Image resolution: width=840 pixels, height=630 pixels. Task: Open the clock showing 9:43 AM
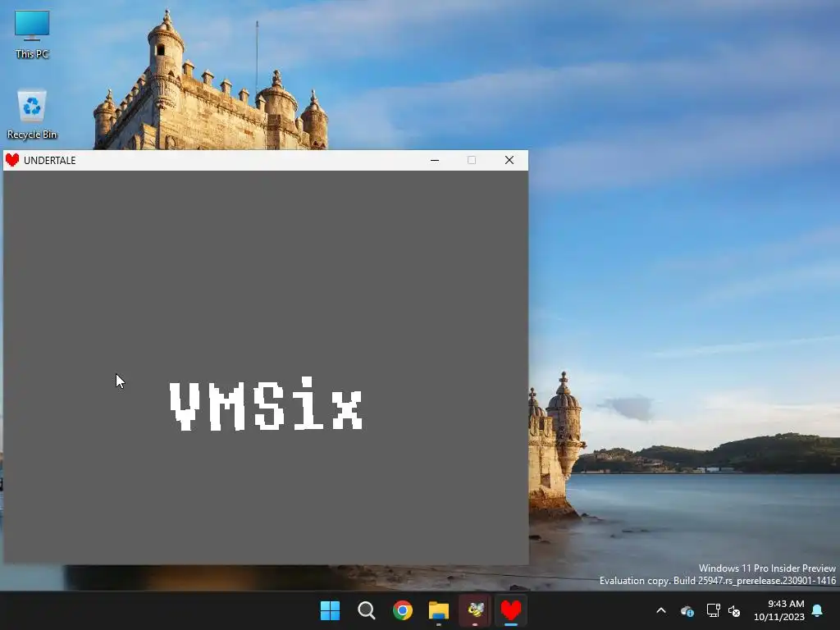779,610
